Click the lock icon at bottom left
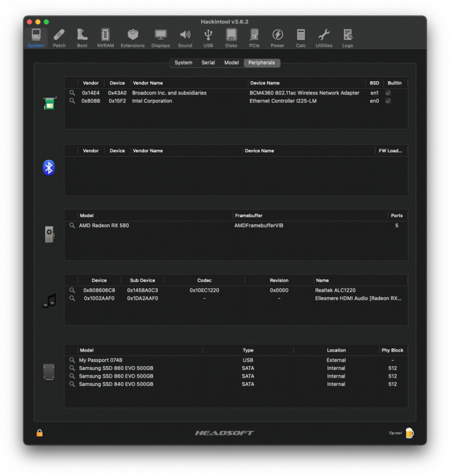The height and width of the screenshot is (476, 450). click(39, 433)
